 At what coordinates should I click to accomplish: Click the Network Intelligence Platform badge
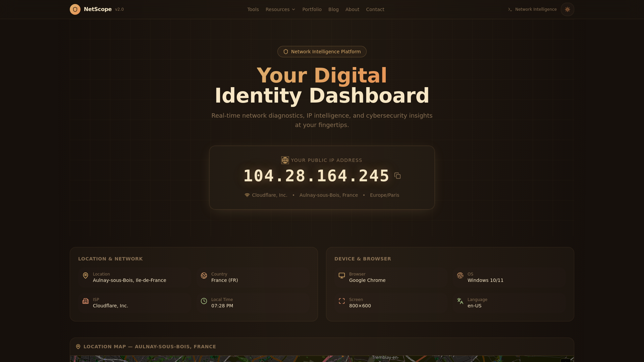[x=322, y=52]
